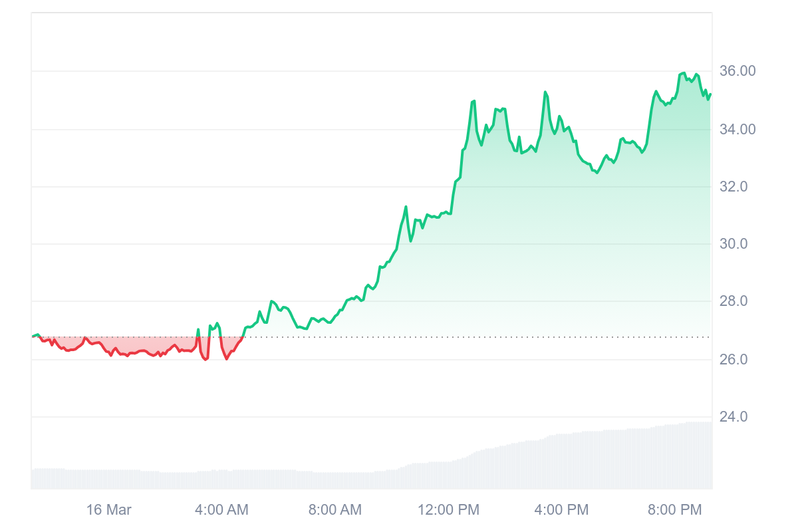The image size is (798, 532).
Task: Click the highest green peak near 36.00
Action: pos(684,73)
